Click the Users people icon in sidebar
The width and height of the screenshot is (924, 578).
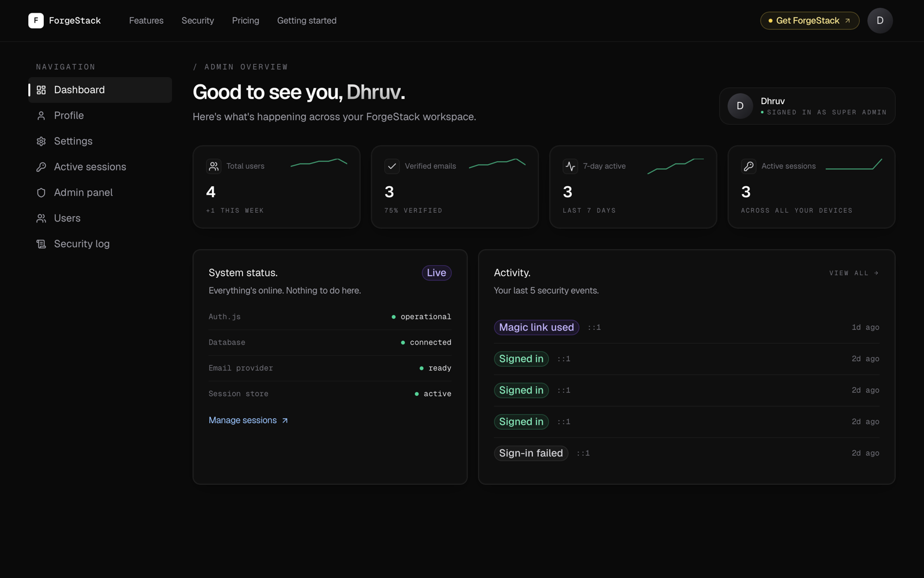click(x=41, y=218)
